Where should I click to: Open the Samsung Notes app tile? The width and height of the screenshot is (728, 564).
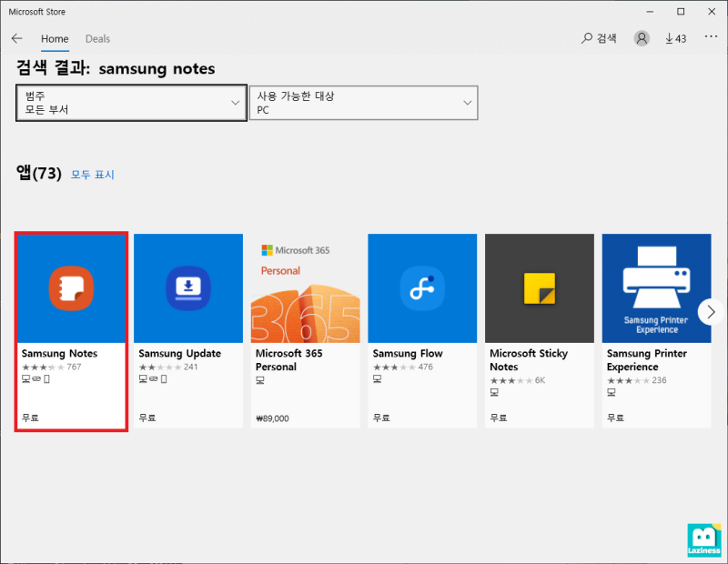(x=72, y=331)
